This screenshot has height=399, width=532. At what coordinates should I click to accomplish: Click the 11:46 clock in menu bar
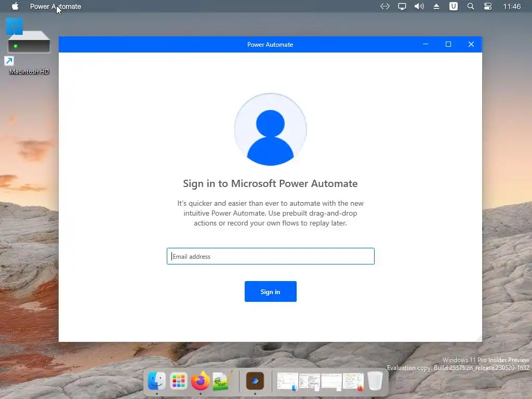[512, 6]
